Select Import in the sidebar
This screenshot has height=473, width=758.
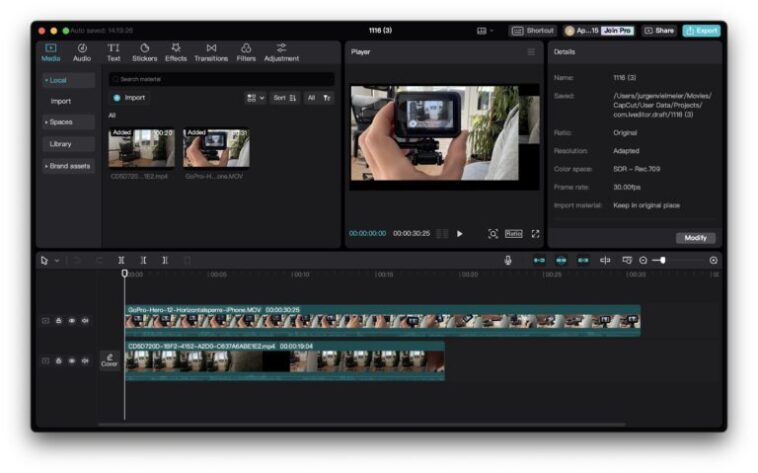[60, 101]
